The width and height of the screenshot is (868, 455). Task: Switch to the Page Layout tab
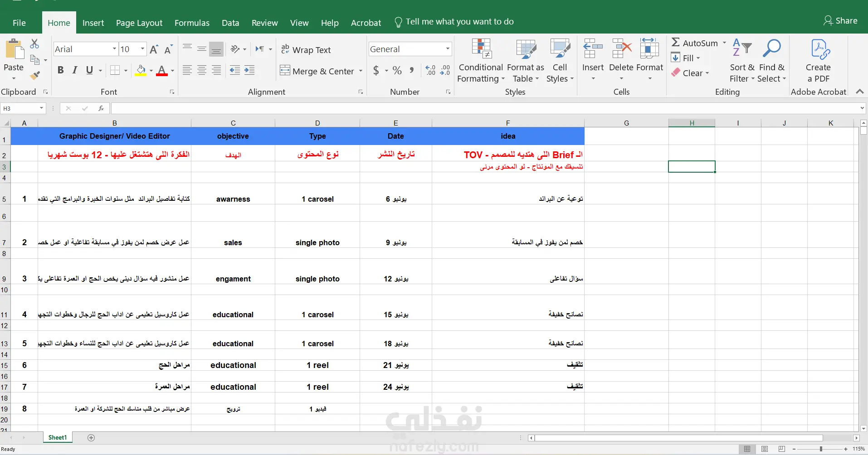point(139,23)
